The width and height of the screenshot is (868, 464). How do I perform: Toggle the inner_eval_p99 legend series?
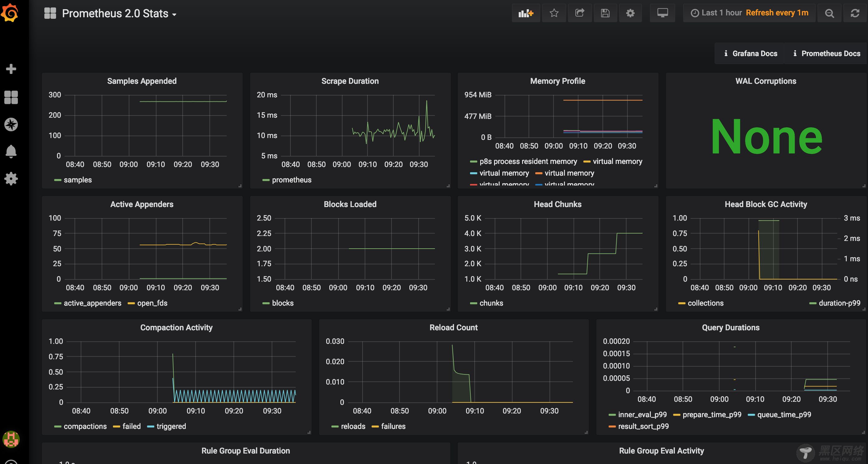642,415
